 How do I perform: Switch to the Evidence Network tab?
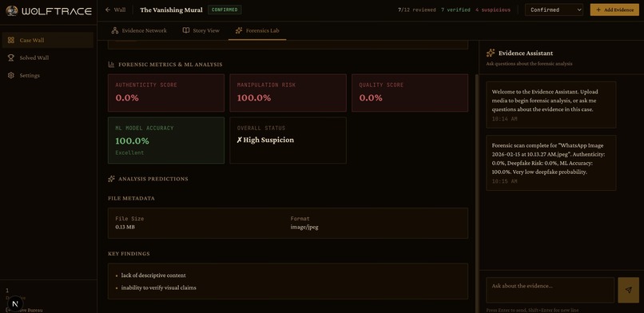[x=139, y=30]
